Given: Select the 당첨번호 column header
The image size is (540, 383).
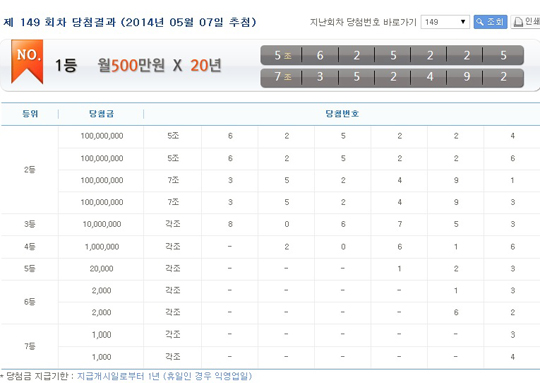Looking at the screenshot, I should [342, 114].
